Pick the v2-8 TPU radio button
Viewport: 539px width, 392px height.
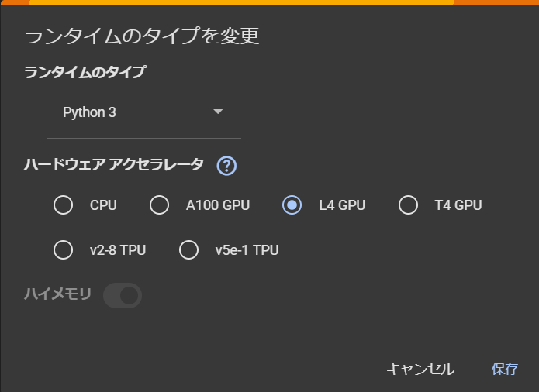pyautogui.click(x=64, y=250)
